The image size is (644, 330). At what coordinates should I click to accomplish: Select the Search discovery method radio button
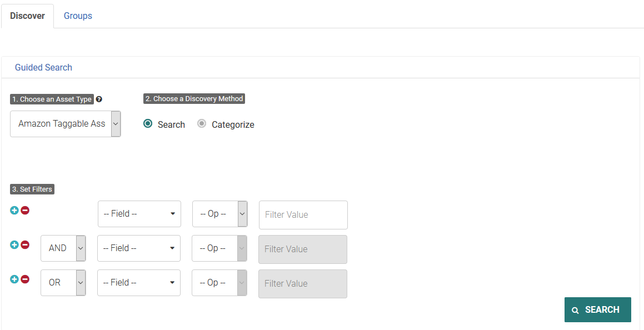148,124
